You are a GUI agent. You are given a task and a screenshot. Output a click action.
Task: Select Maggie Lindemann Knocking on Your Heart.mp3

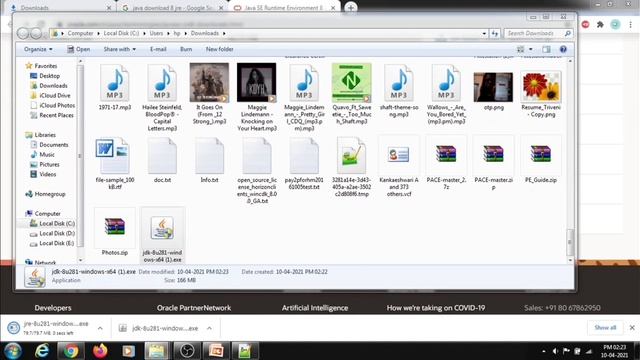[256, 82]
